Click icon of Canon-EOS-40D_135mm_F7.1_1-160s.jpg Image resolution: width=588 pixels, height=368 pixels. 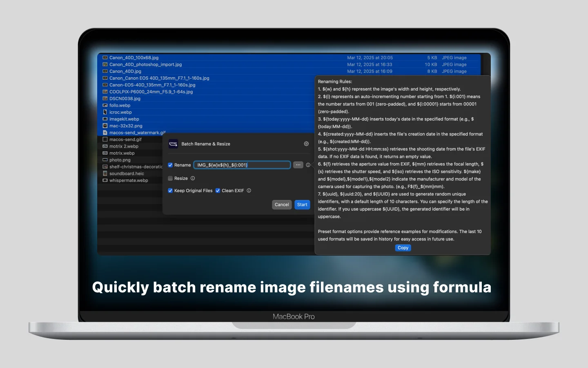105,85
